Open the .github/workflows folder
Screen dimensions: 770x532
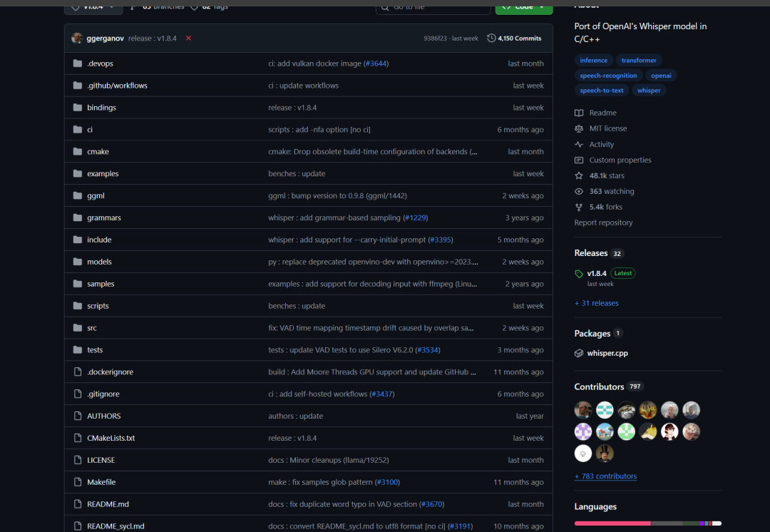(x=117, y=86)
